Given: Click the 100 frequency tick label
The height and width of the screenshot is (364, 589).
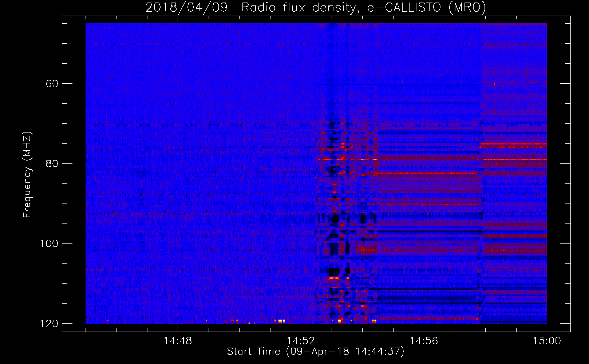Looking at the screenshot, I should (49, 244).
